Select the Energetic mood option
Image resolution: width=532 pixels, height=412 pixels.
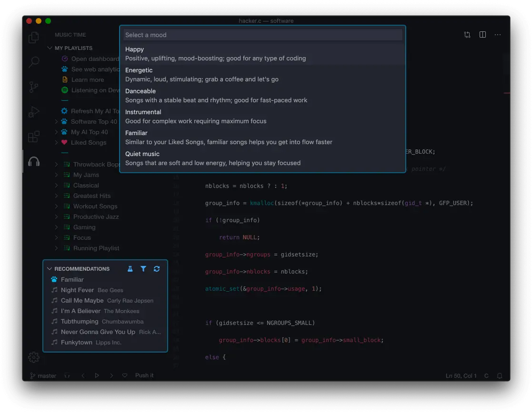[x=262, y=75]
